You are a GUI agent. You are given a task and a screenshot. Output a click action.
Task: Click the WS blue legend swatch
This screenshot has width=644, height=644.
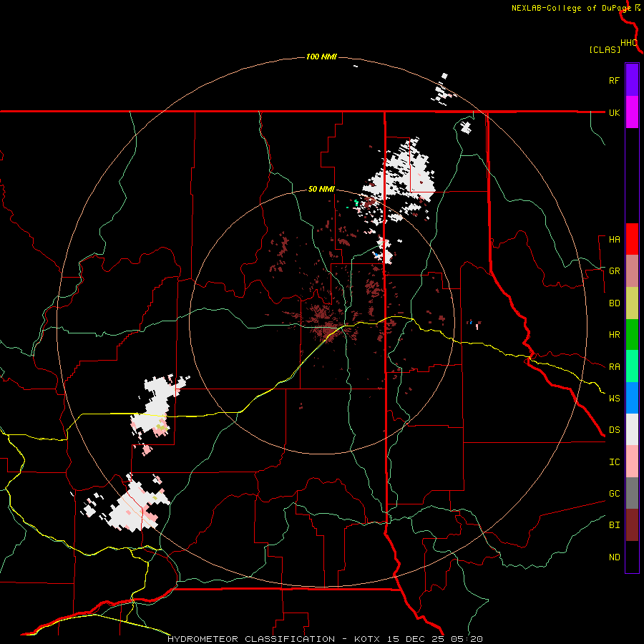click(x=632, y=398)
